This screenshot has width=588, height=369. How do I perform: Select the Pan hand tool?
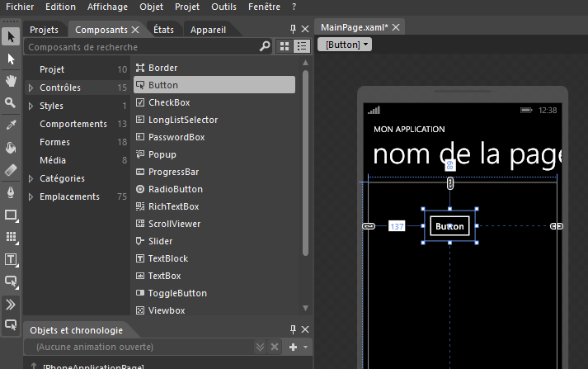(11, 81)
